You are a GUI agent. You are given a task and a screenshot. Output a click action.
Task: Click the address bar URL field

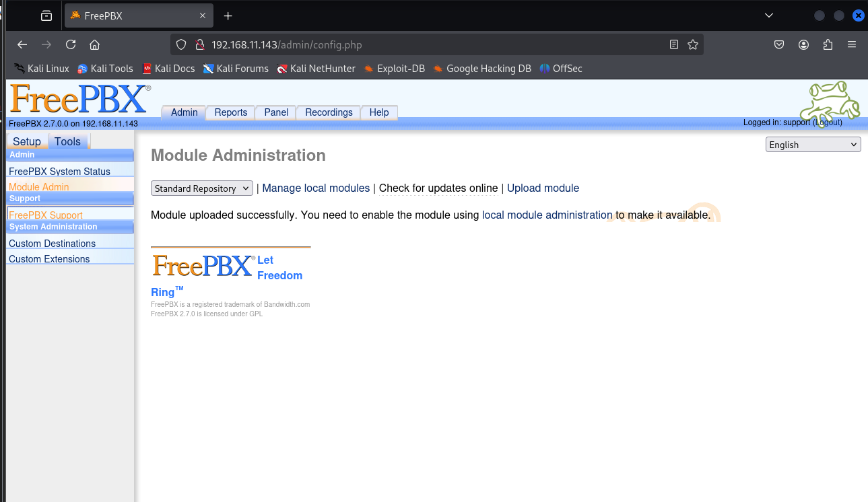click(x=438, y=45)
